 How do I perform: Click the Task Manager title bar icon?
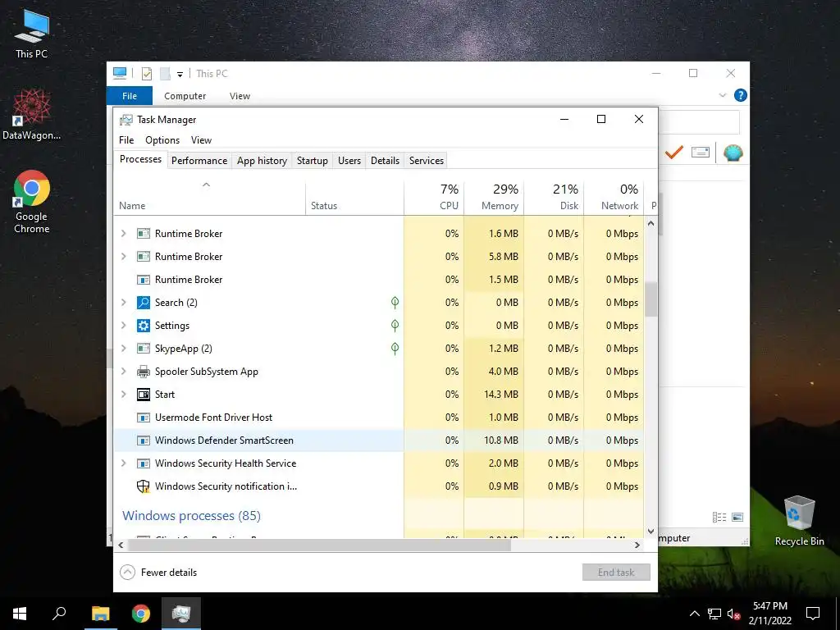(126, 120)
